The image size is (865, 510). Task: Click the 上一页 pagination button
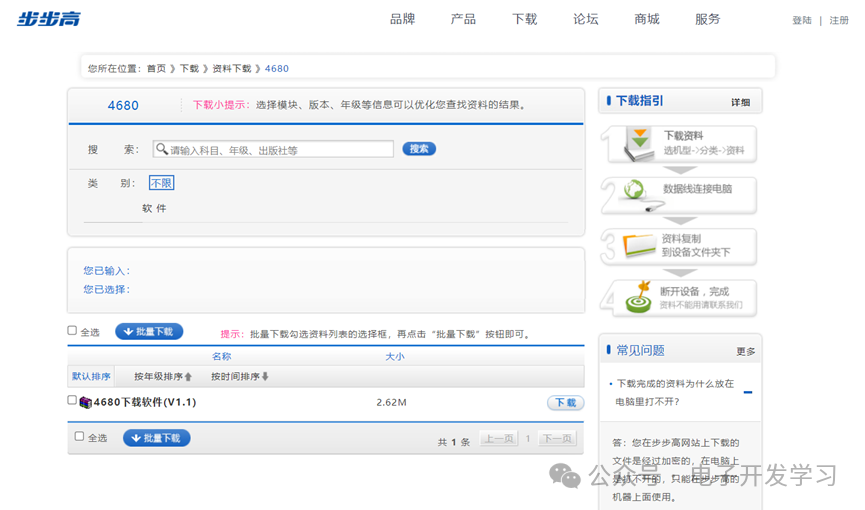499,439
